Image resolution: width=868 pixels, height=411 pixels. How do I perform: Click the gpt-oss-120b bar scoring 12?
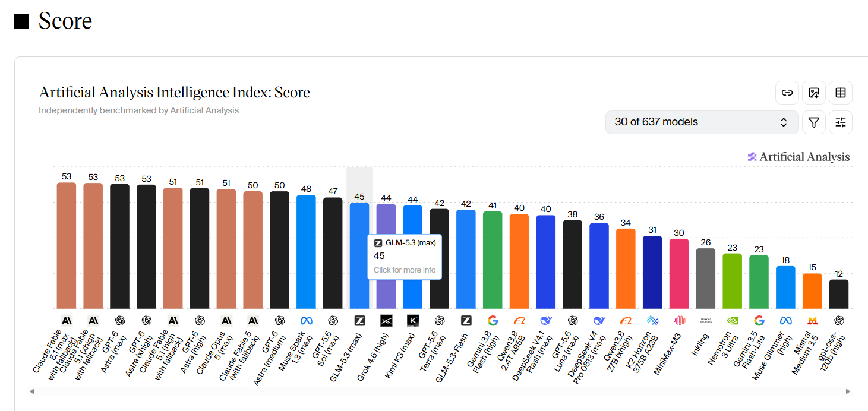(x=839, y=295)
